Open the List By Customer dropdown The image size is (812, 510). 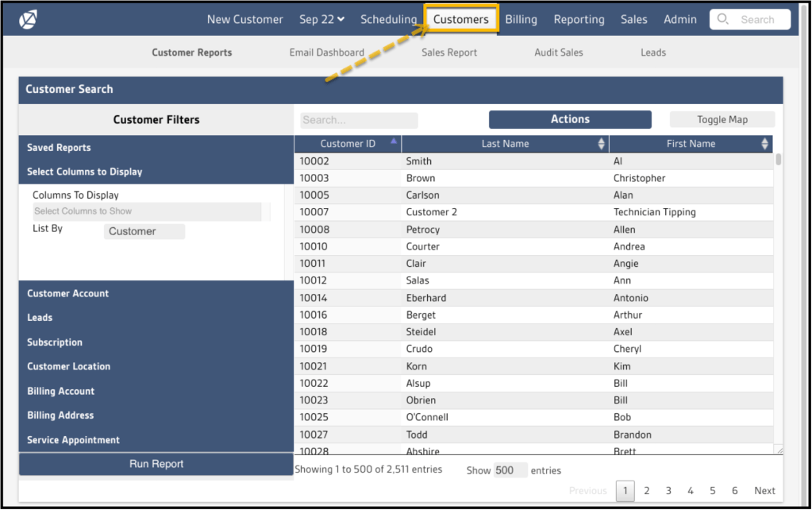click(144, 231)
